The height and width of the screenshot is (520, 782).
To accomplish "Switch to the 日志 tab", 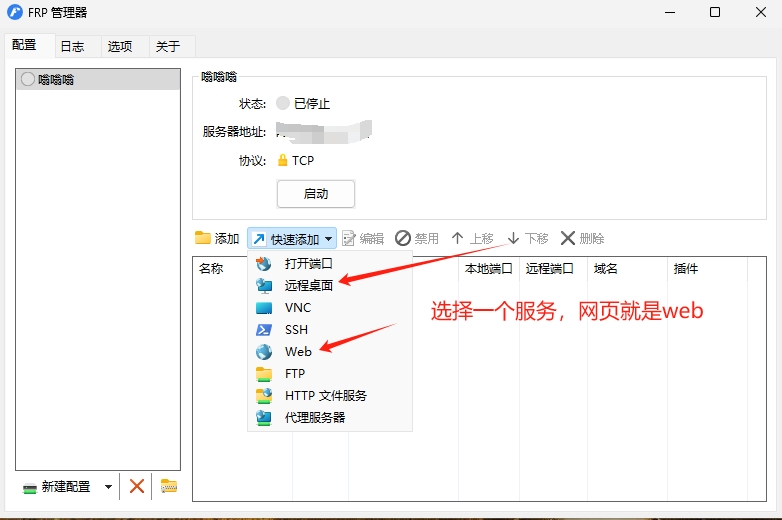I will (x=72, y=46).
